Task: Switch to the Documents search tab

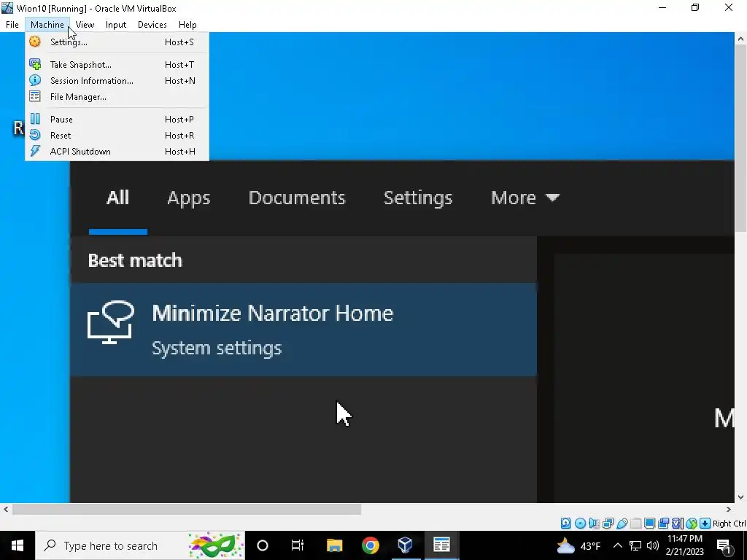Action: [x=297, y=198]
